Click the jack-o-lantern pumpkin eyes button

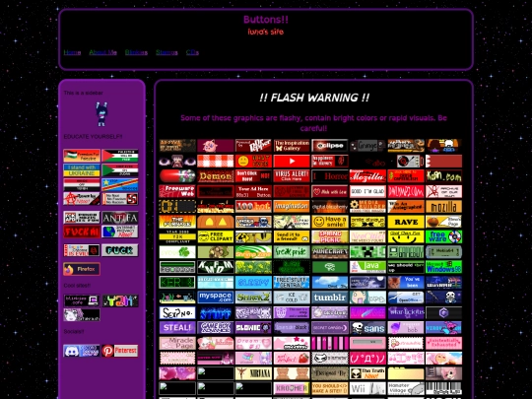pyautogui.click(x=216, y=222)
